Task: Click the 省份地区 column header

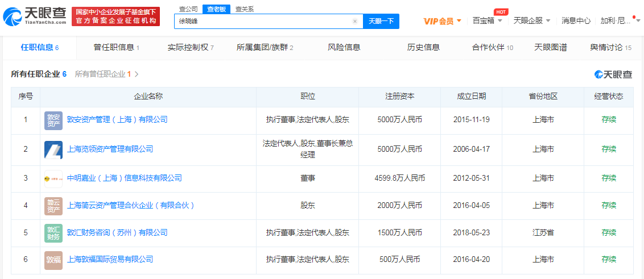Action: point(543,97)
